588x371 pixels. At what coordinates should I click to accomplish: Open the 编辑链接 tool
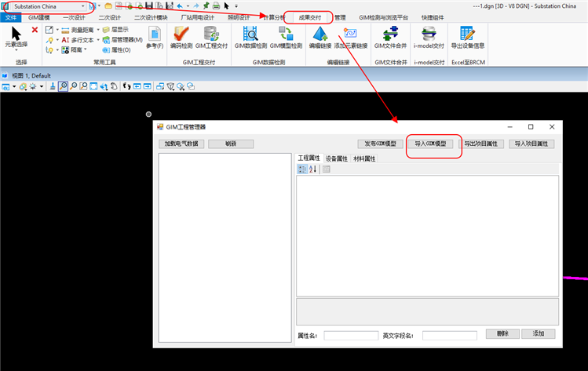(x=320, y=38)
